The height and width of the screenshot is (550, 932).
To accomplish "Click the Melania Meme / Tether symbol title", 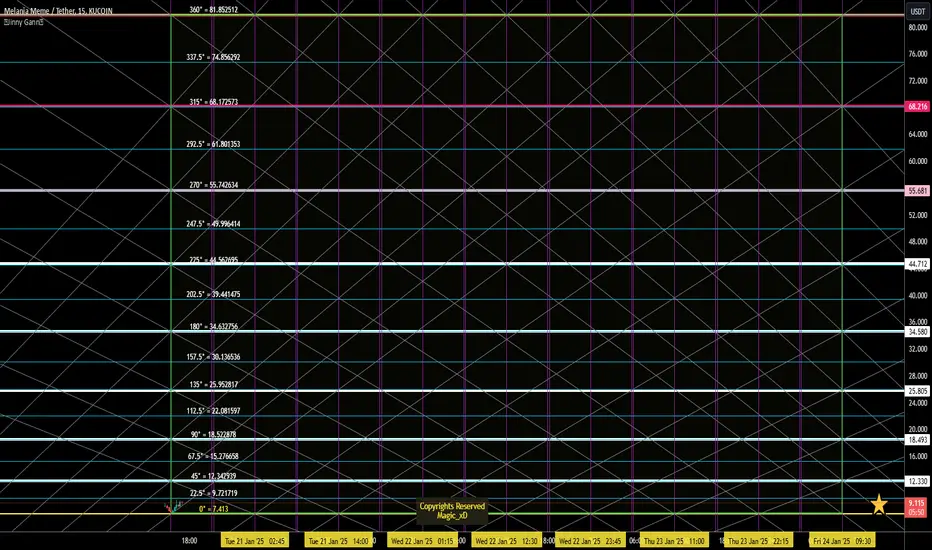I will tap(58, 11).
